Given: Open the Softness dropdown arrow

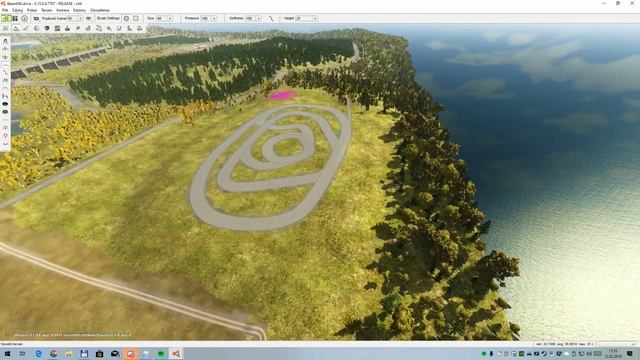Looking at the screenshot, I should tap(258, 18).
